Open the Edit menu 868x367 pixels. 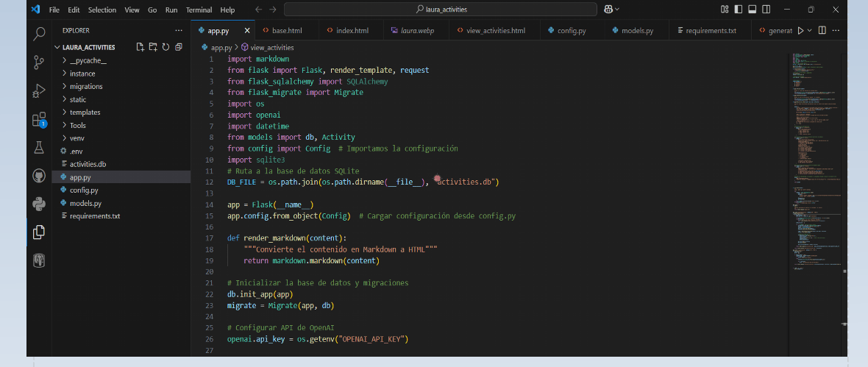tap(74, 10)
